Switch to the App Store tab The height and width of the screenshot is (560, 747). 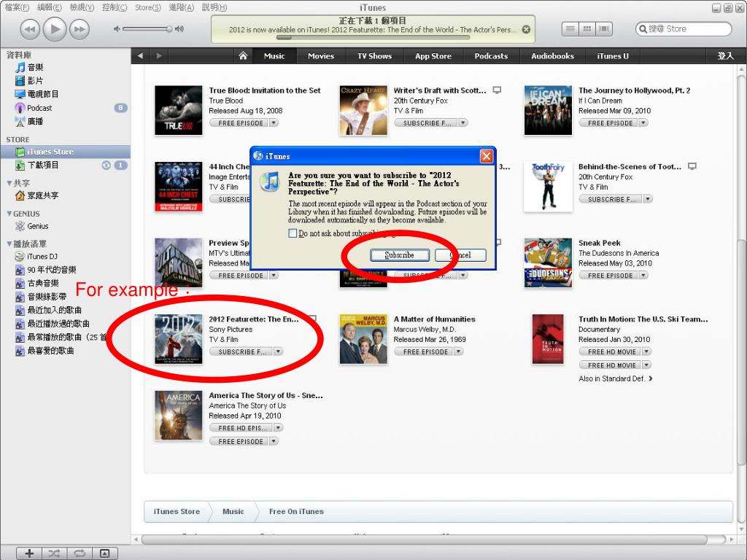pyautogui.click(x=433, y=55)
